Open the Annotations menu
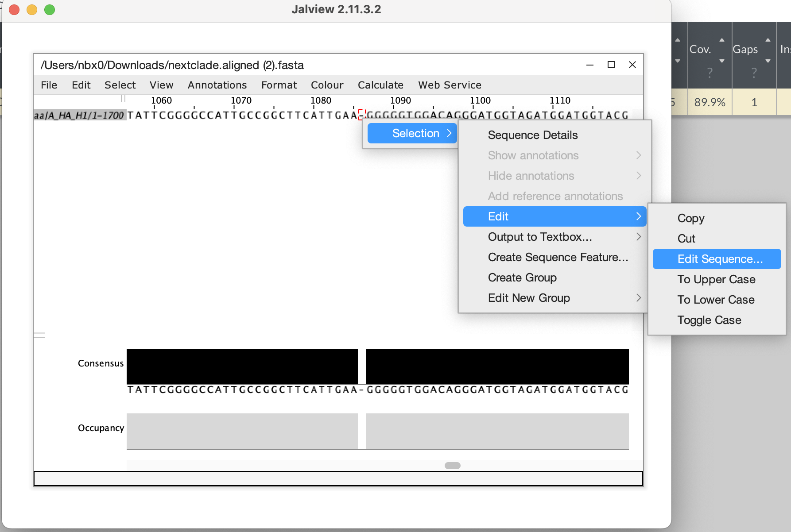Screen dimensions: 791x532 217,85
